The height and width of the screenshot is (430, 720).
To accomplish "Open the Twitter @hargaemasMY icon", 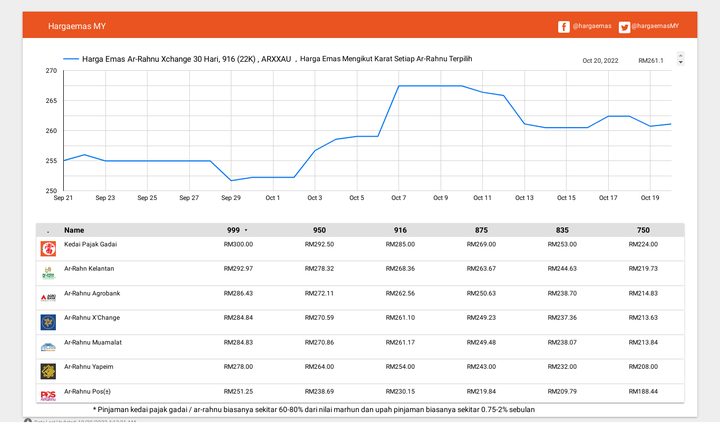I will (624, 27).
